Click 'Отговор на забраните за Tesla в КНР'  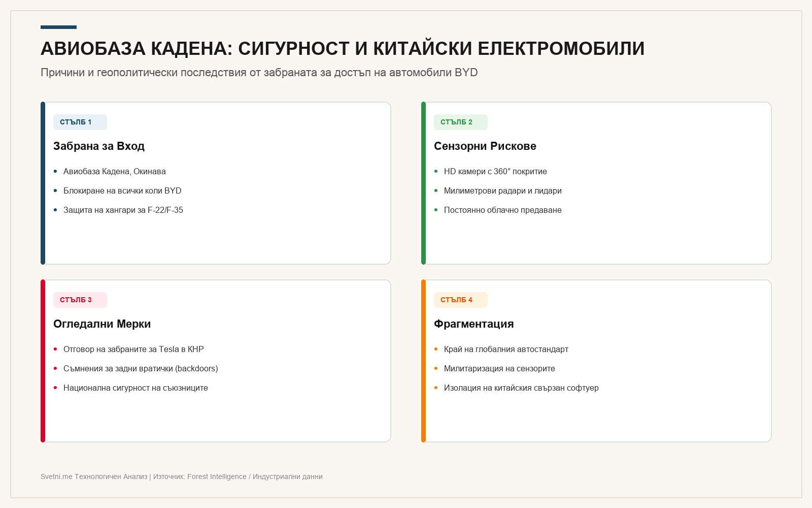coord(133,350)
